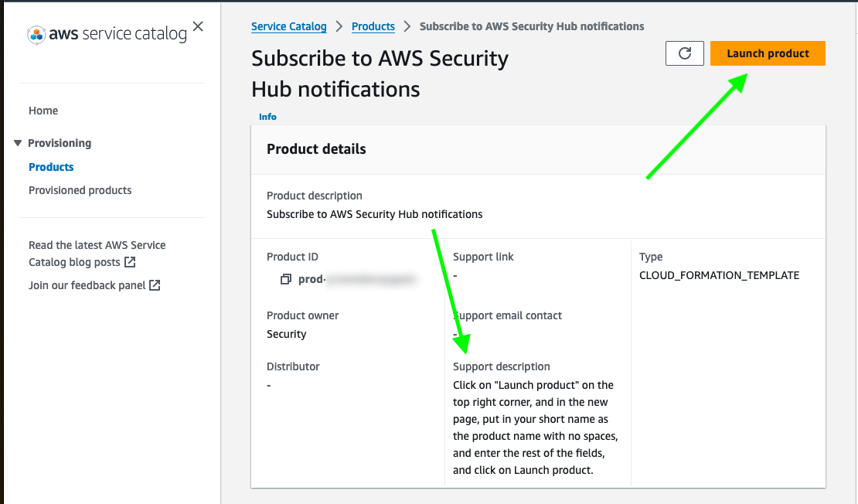Navigate to Home in the sidebar
Screen dimensions: 858x504
point(43,111)
